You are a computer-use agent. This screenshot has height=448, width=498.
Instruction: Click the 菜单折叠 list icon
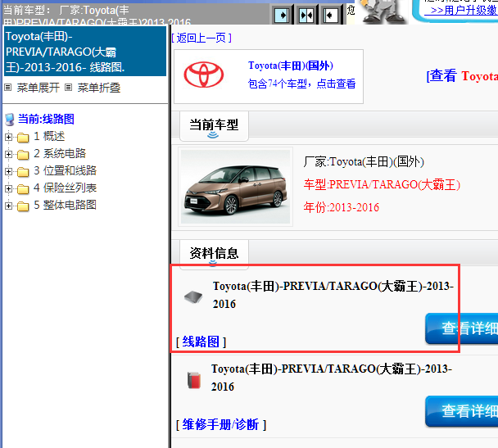click(68, 88)
